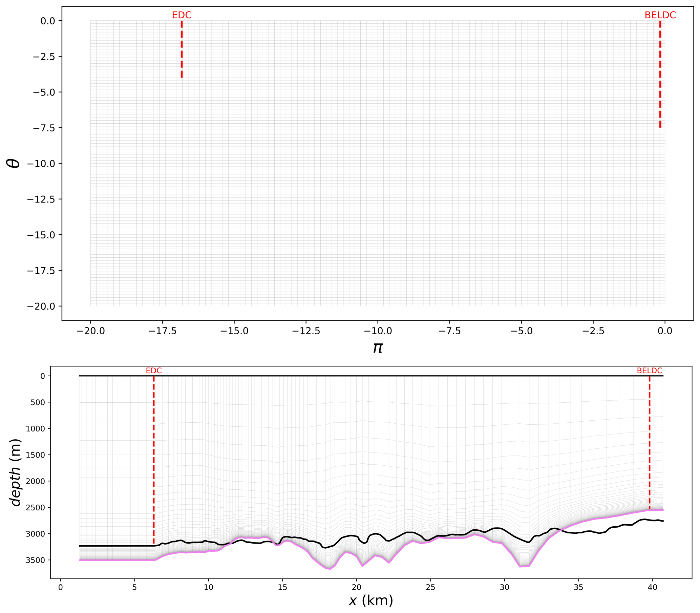700x613 pixels.
Task: Click the BELDC label in top plot
Action: pyautogui.click(x=660, y=15)
